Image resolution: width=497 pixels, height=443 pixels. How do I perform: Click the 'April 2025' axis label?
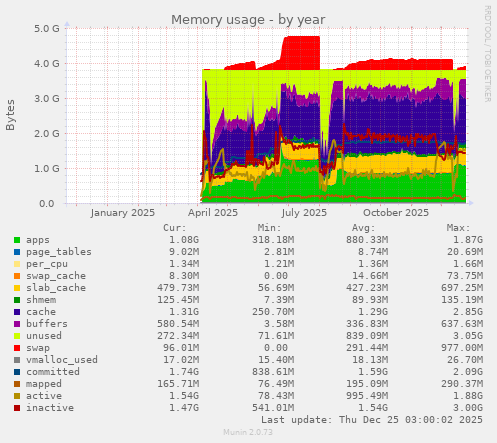tap(213, 213)
